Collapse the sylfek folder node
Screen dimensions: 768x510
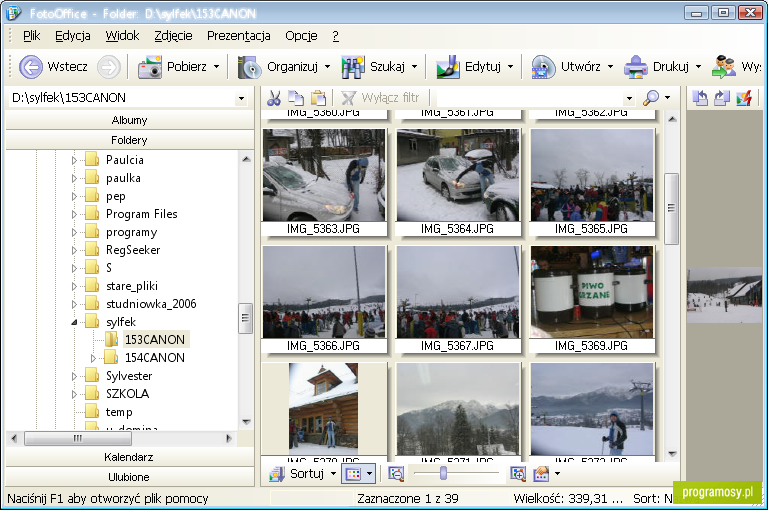[74, 322]
